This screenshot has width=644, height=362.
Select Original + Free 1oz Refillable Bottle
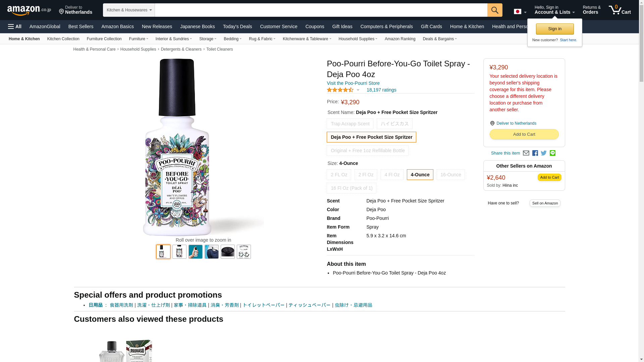tap(367, 150)
